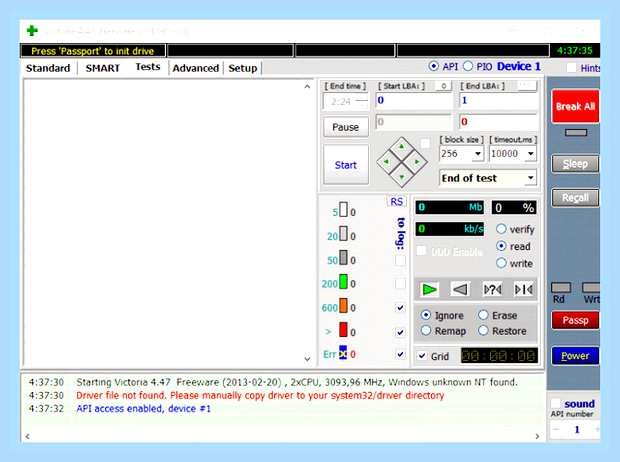
Task: Click the up arrow on the navigation diamond
Action: click(402, 147)
